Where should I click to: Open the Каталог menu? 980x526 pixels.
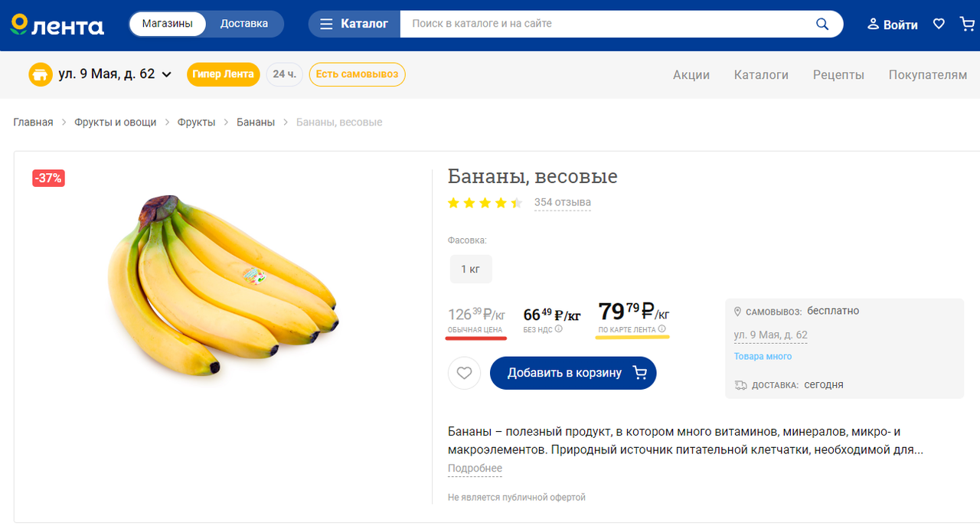[x=354, y=24]
